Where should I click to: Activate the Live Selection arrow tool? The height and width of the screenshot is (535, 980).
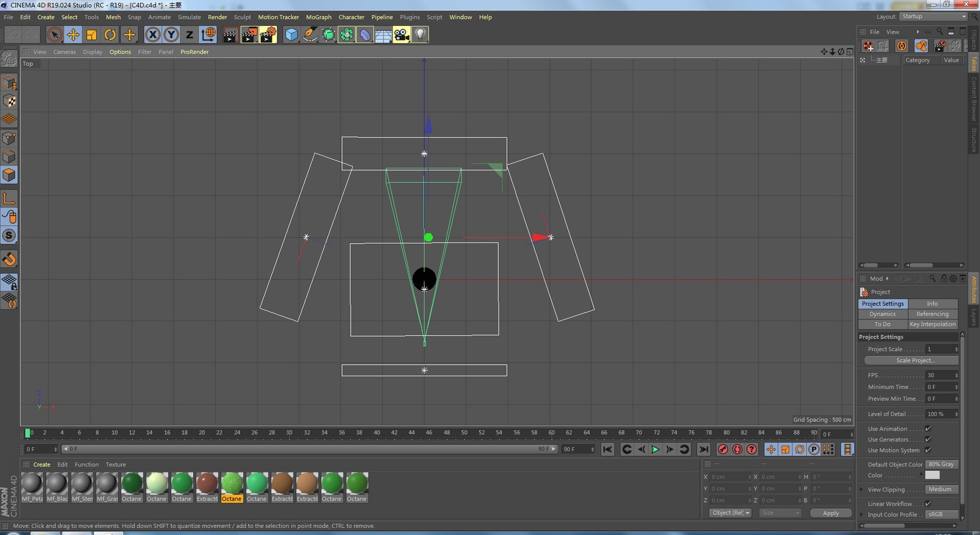pyautogui.click(x=55, y=35)
